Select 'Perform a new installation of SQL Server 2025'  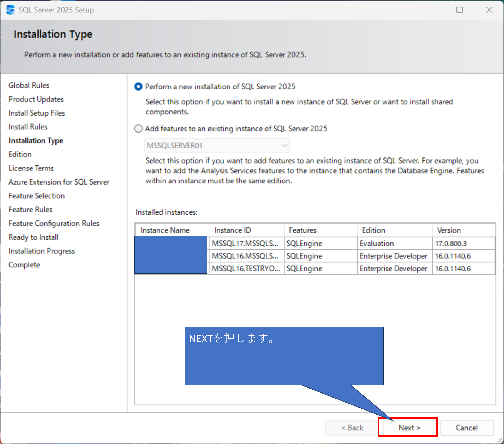click(138, 87)
